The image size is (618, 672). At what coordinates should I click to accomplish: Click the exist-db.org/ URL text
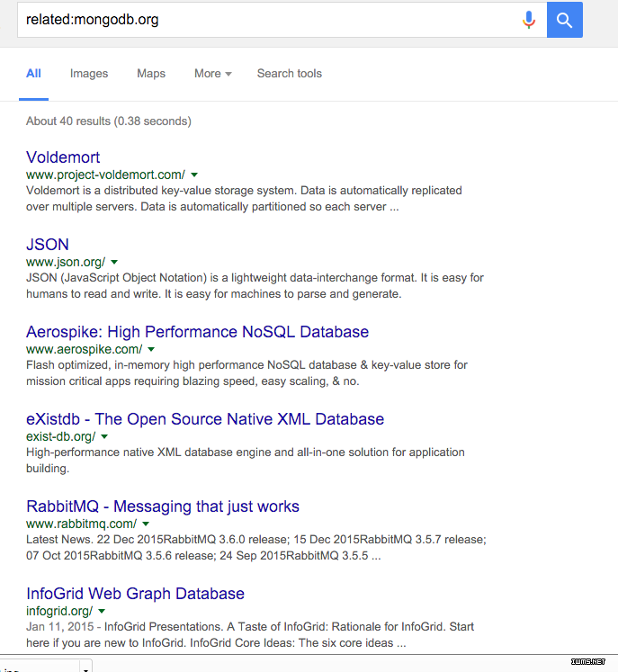(x=61, y=436)
